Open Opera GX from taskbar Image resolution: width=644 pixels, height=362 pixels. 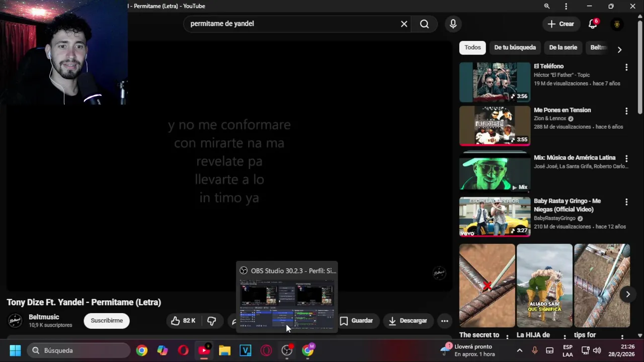pos(266,350)
